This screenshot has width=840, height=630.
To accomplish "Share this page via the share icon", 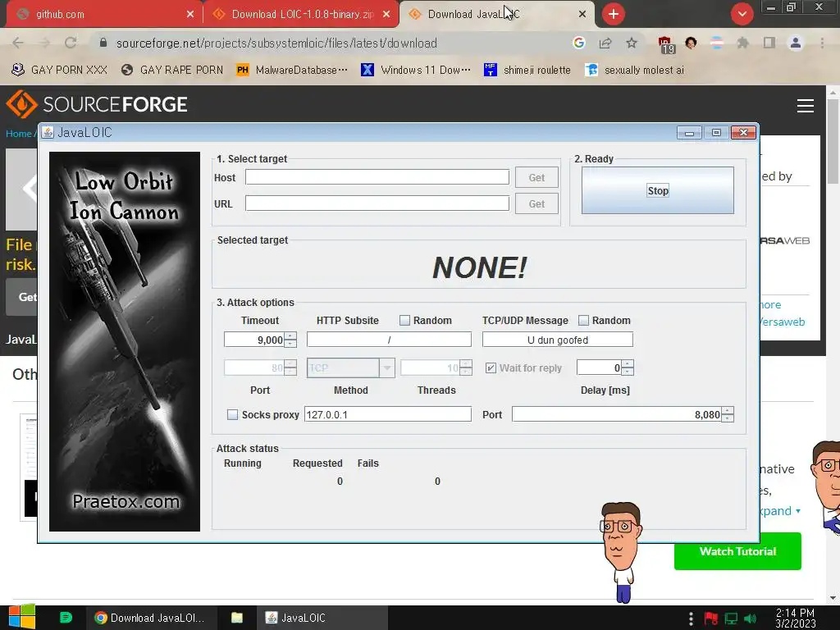I will [605, 43].
